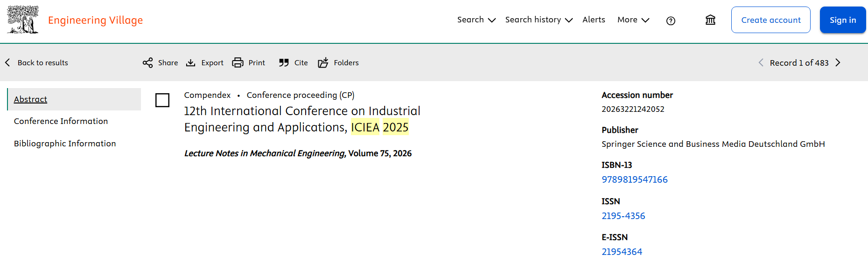Open ISBN-13 9789819547166 link
The height and width of the screenshot is (261, 868).
tap(635, 179)
